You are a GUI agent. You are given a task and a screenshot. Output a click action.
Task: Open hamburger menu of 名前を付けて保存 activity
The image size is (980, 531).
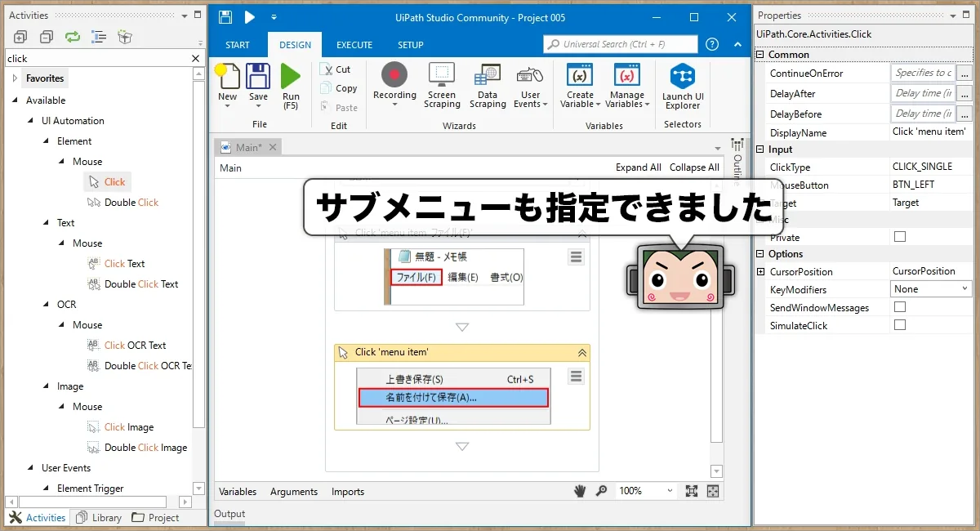pos(576,376)
